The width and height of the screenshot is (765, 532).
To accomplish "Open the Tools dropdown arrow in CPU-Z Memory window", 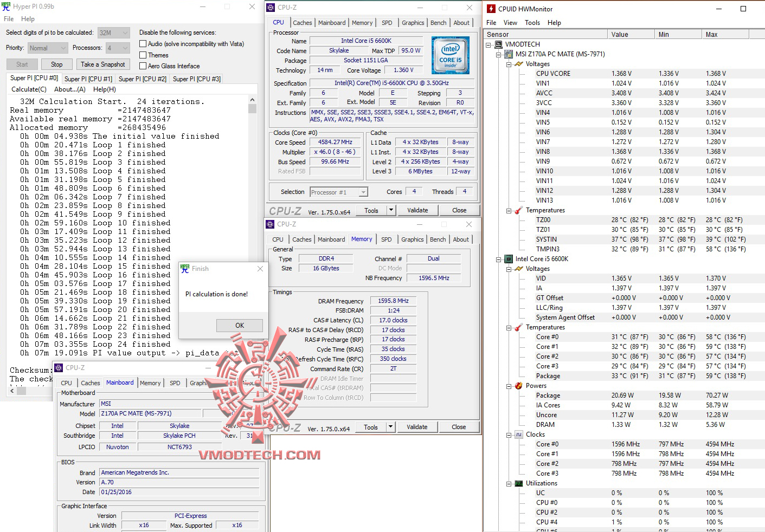I will (x=390, y=427).
